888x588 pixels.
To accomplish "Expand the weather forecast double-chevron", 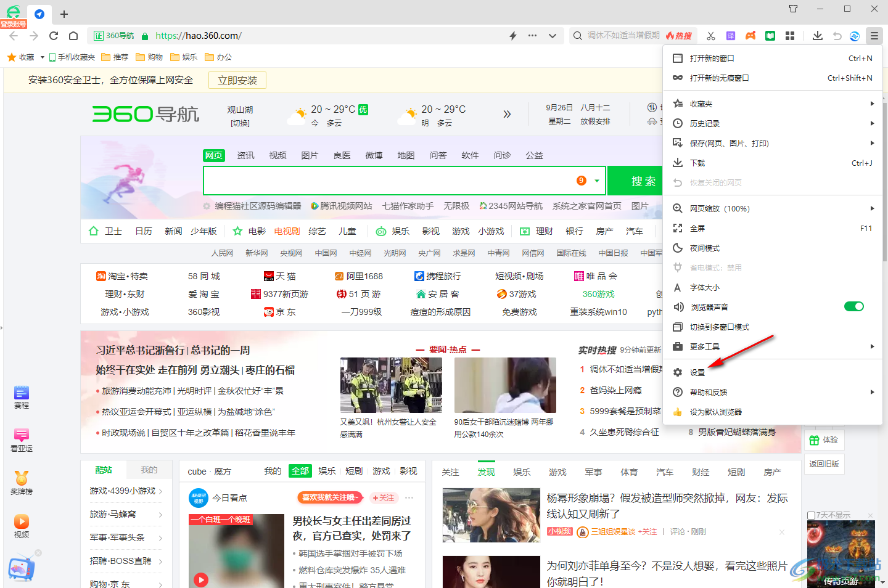I will click(507, 114).
